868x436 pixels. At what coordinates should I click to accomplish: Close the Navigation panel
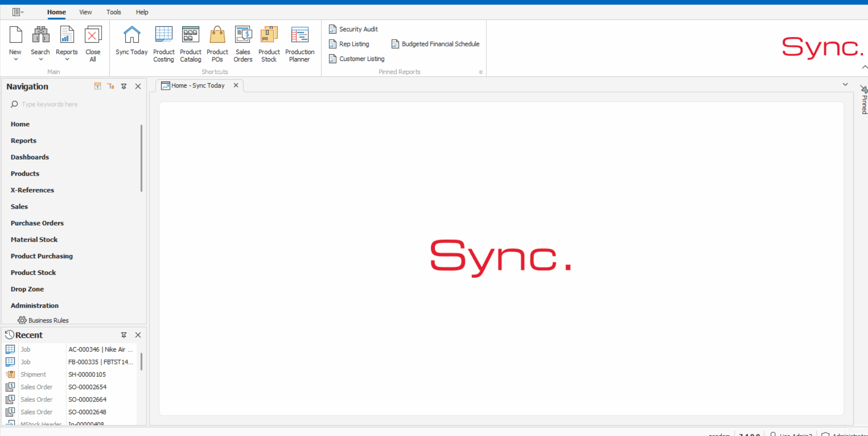coord(138,86)
